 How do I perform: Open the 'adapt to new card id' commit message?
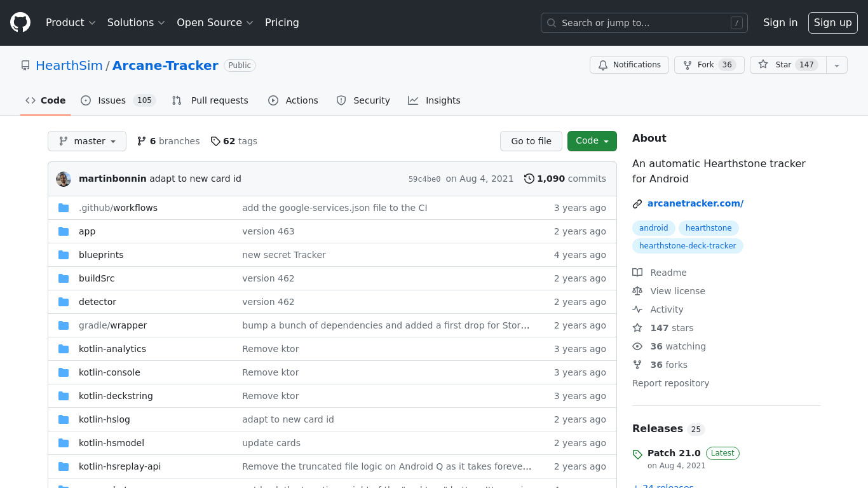(195, 179)
